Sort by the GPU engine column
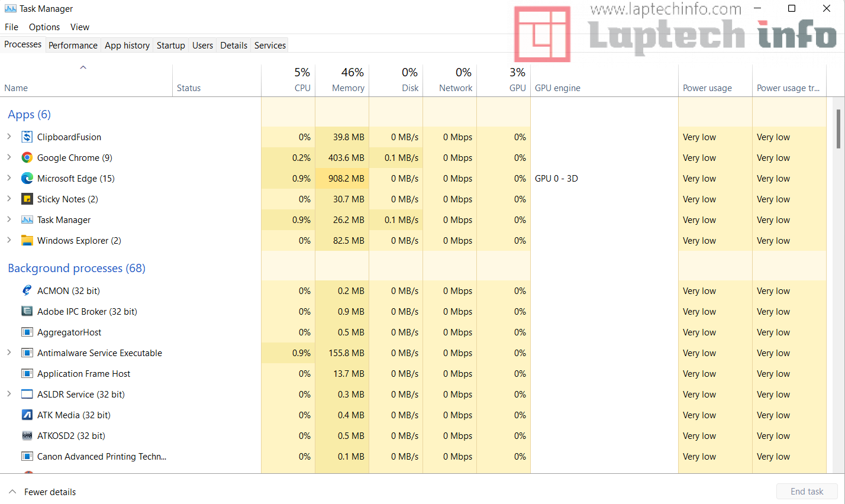 click(604, 80)
